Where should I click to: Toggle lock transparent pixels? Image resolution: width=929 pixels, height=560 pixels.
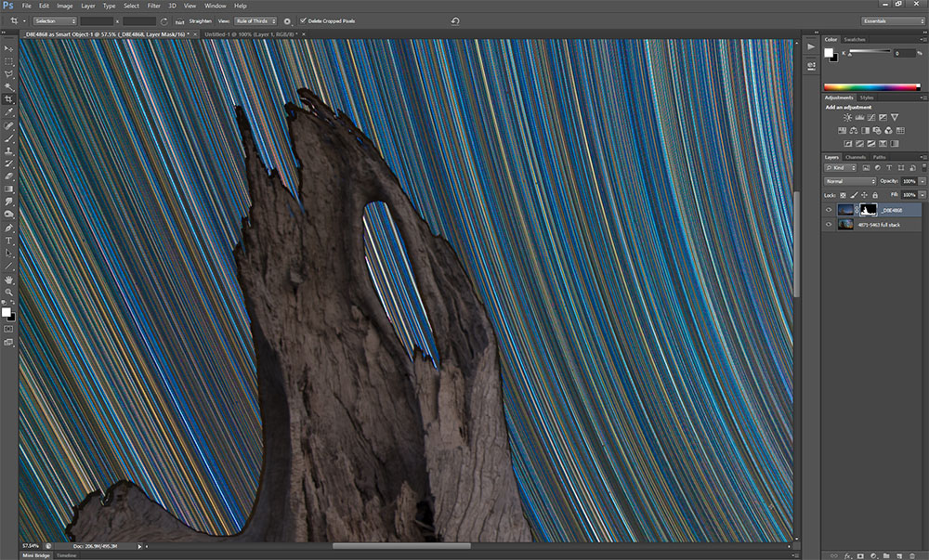[844, 195]
